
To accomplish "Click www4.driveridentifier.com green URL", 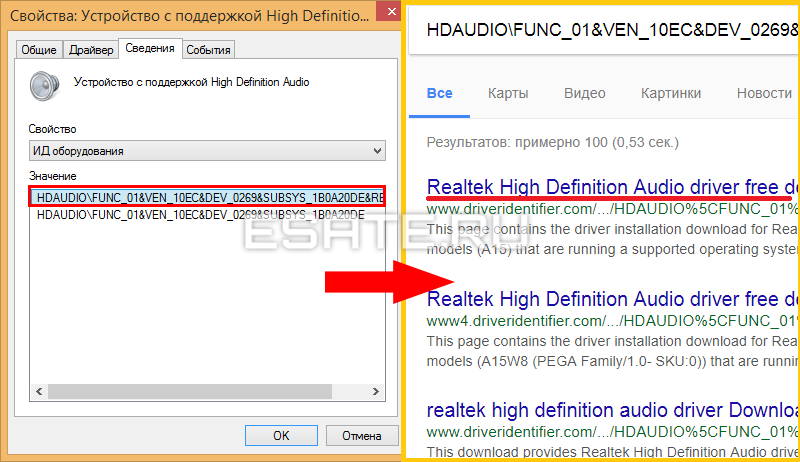I will (611, 321).
